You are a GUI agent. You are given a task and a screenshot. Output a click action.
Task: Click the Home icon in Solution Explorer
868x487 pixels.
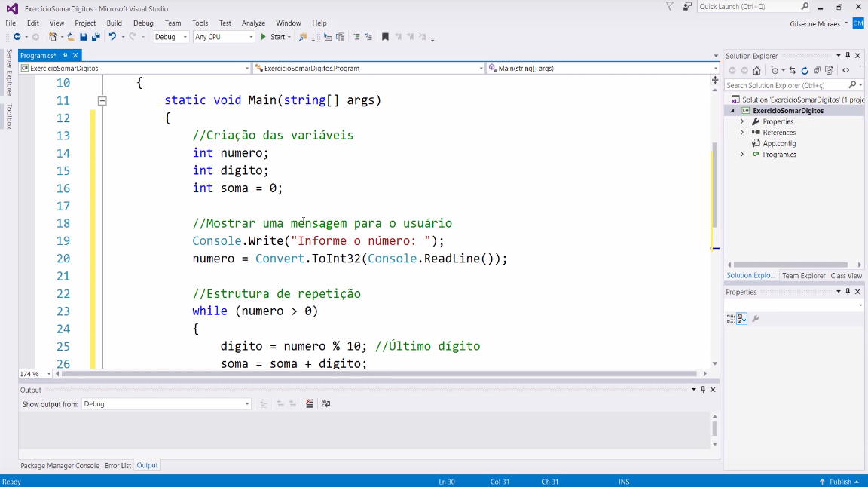click(756, 70)
